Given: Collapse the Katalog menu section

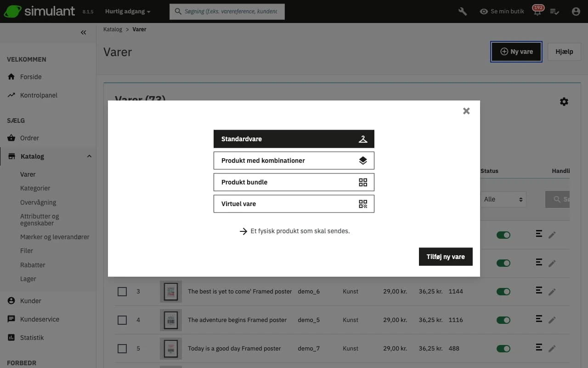Looking at the screenshot, I should [89, 156].
